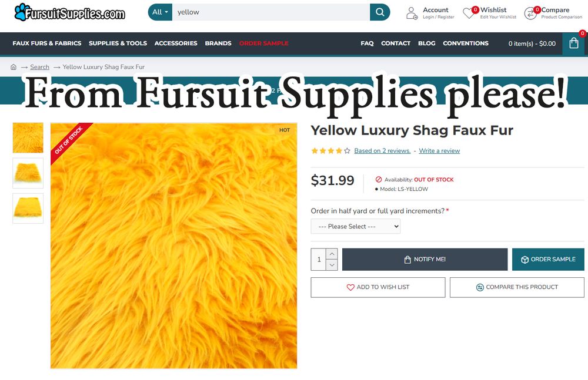The width and height of the screenshot is (588, 380).
Task: Click the Notify Me button
Action: pyautogui.click(x=425, y=260)
